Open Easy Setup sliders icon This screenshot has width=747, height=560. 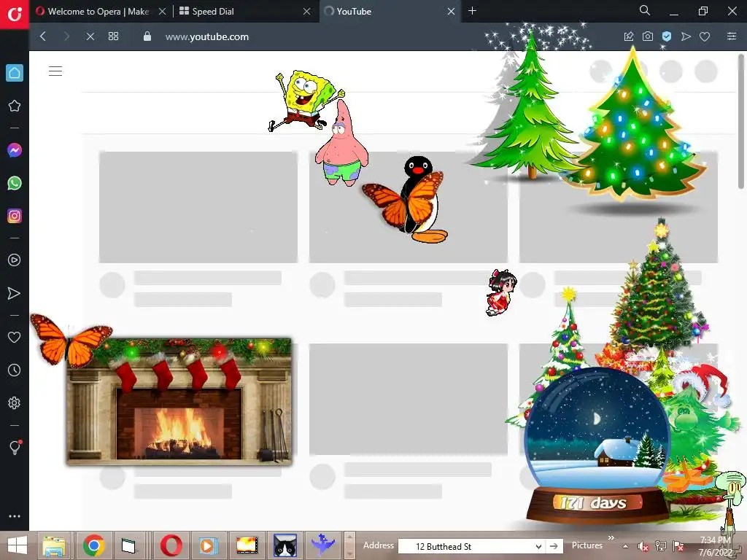click(732, 36)
